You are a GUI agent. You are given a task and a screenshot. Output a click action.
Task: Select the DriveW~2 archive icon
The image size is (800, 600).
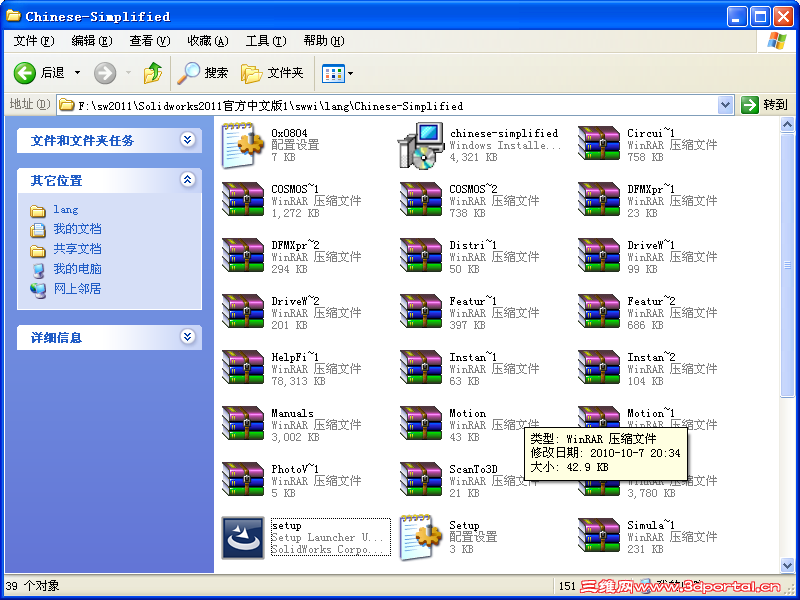[x=243, y=312]
